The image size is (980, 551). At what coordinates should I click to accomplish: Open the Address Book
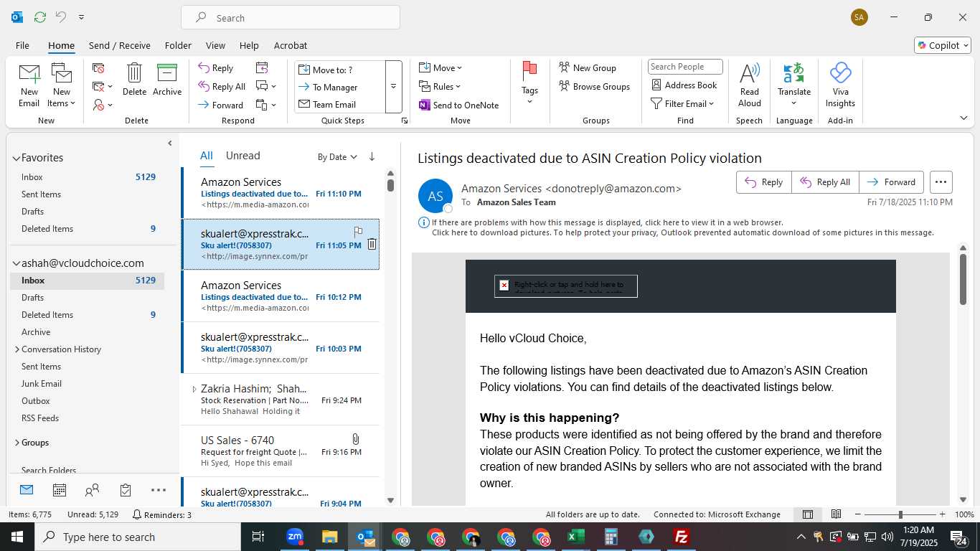click(x=684, y=85)
